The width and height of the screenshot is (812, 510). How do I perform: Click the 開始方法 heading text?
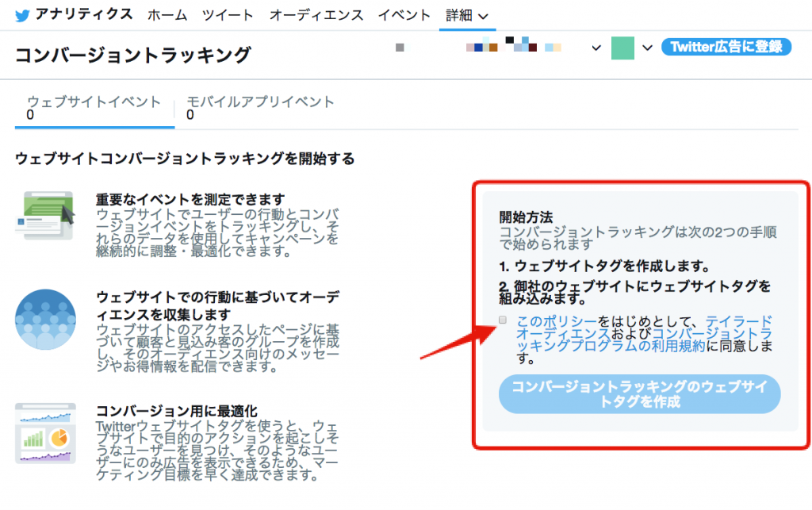(x=526, y=217)
